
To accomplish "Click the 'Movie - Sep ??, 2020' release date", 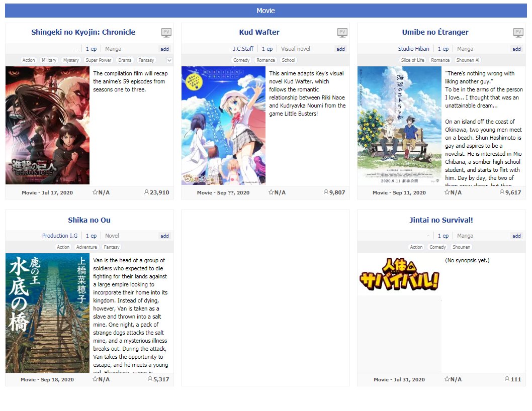I will pos(223,192).
